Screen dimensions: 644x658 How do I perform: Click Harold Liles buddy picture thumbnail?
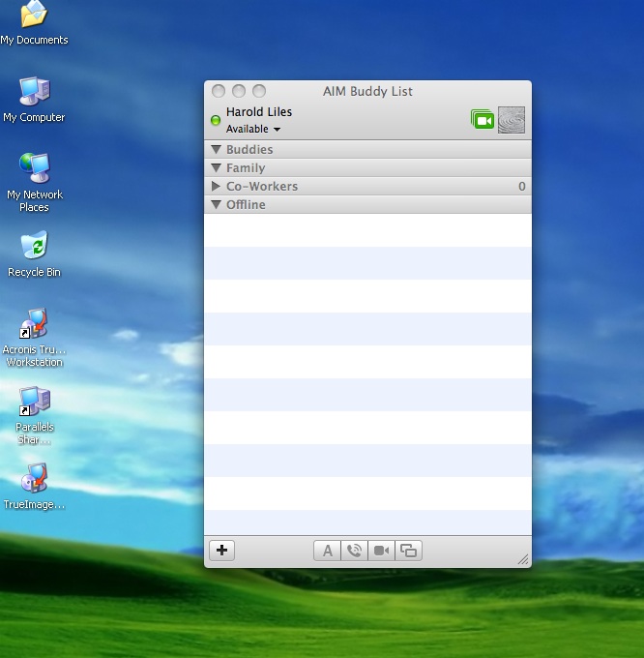click(x=512, y=120)
